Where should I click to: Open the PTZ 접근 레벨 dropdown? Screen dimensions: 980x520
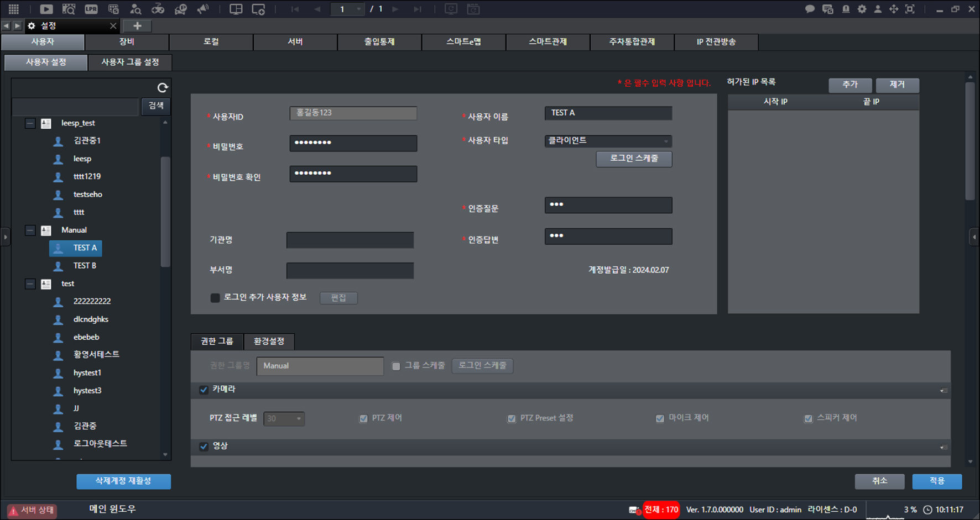[284, 418]
